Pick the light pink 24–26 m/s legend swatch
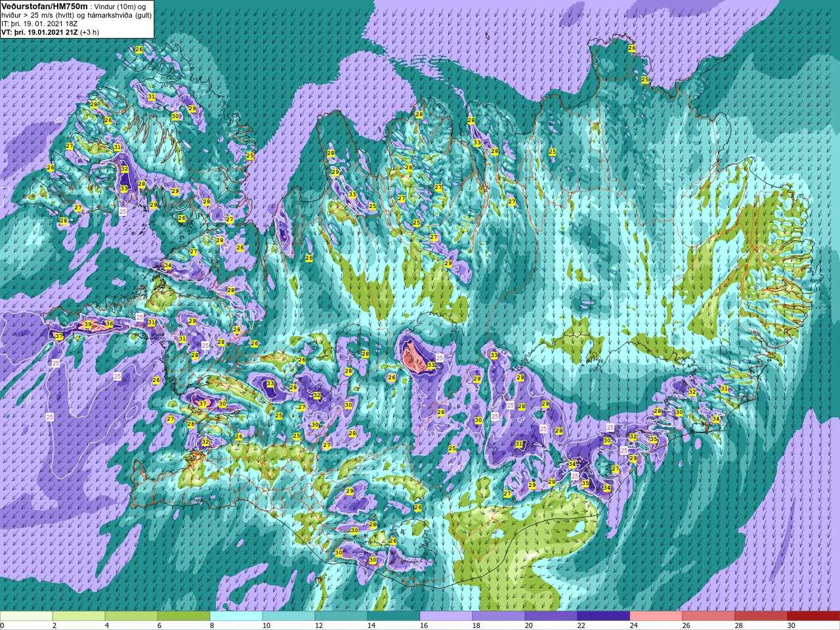The height and width of the screenshot is (630, 840). coord(656,616)
